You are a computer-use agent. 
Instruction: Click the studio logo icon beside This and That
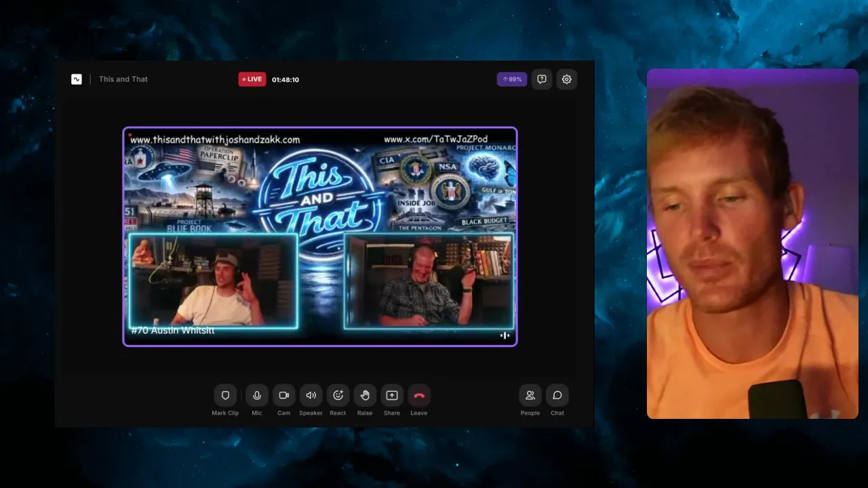click(x=77, y=79)
